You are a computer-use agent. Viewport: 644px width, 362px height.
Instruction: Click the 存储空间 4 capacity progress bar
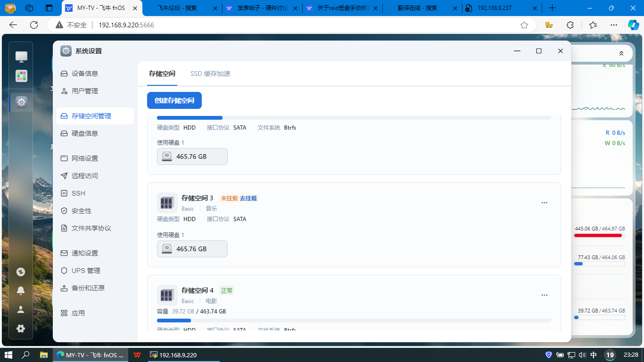point(354,321)
